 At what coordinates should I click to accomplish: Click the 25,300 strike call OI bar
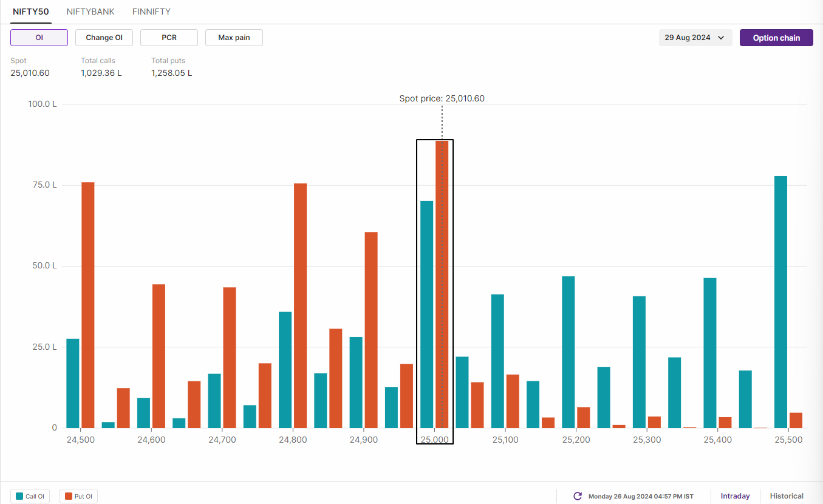tap(639, 362)
